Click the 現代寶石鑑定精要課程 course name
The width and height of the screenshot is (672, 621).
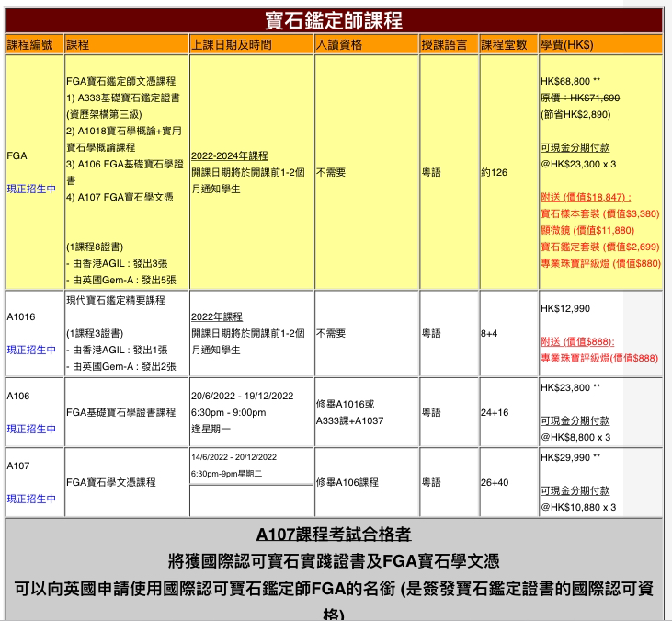(x=116, y=300)
